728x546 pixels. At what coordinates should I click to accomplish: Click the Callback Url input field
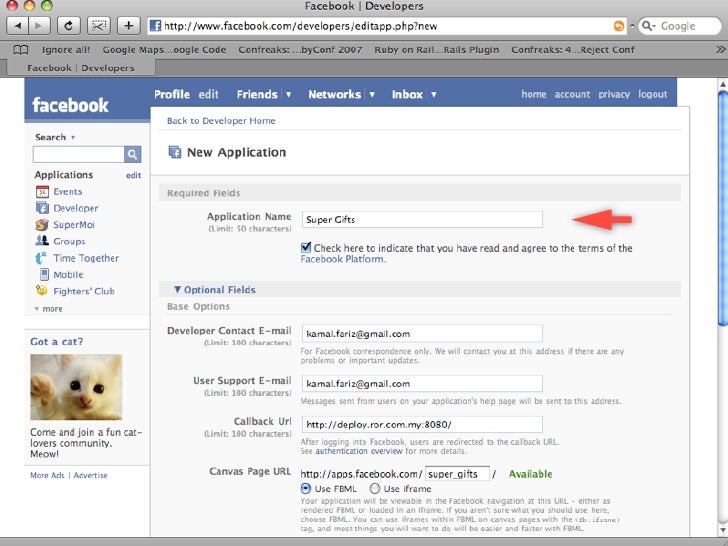[x=422, y=424]
